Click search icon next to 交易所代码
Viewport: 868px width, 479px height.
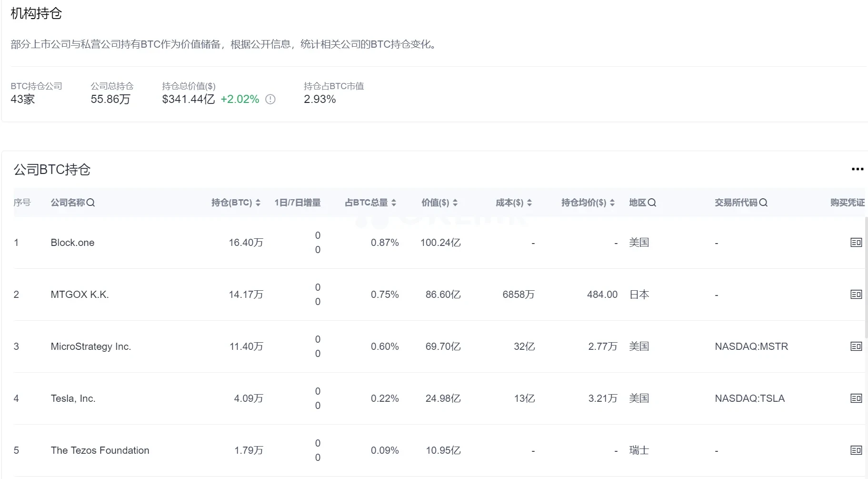pos(763,203)
